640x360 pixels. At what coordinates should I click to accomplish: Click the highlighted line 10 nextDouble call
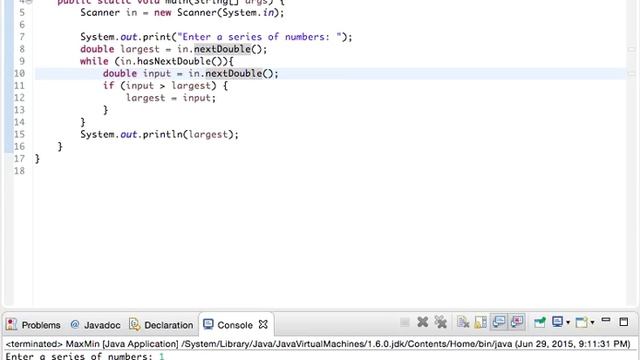tap(233, 73)
